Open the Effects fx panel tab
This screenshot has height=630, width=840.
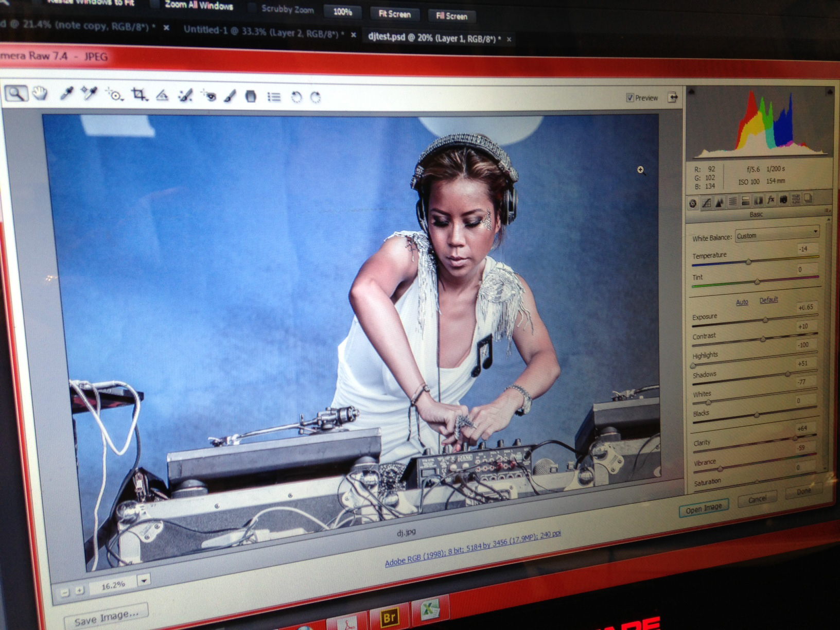pos(771,200)
